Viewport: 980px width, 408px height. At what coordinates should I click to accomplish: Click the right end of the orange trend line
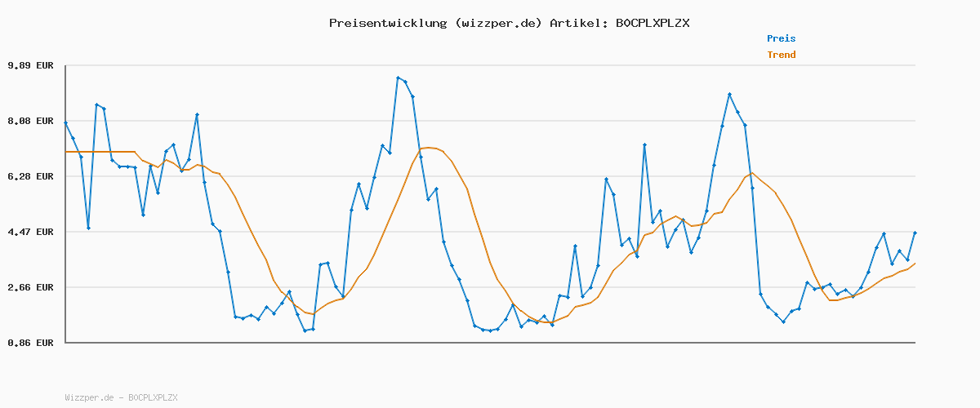[915, 263]
